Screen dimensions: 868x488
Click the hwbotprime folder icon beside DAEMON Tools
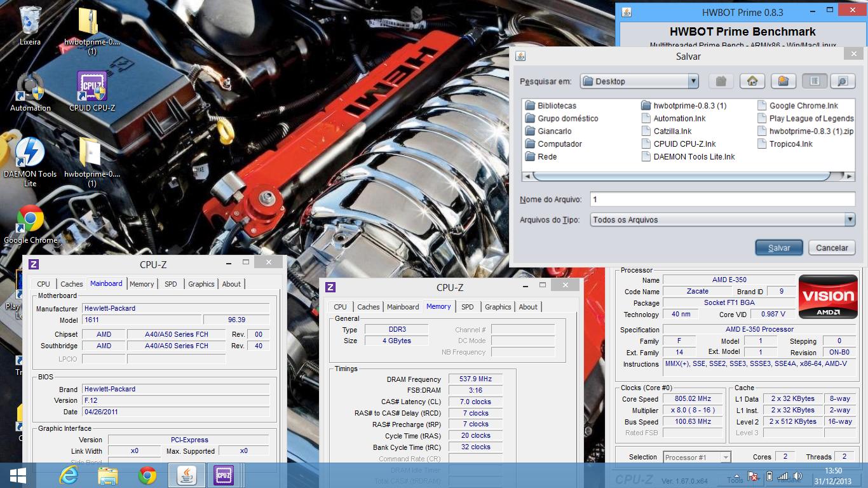pos(90,154)
